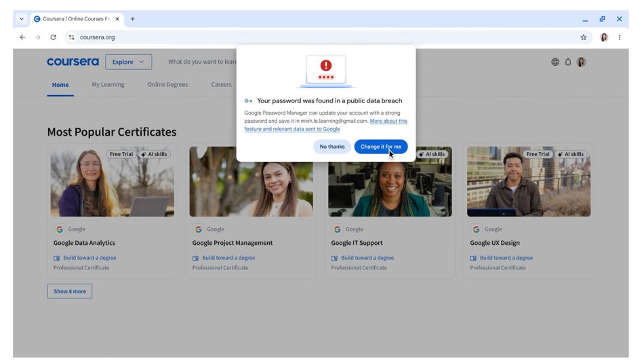Image resolution: width=644 pixels, height=363 pixels.
Task: Open Google UX Design course thumbnail
Action: [x=529, y=182]
